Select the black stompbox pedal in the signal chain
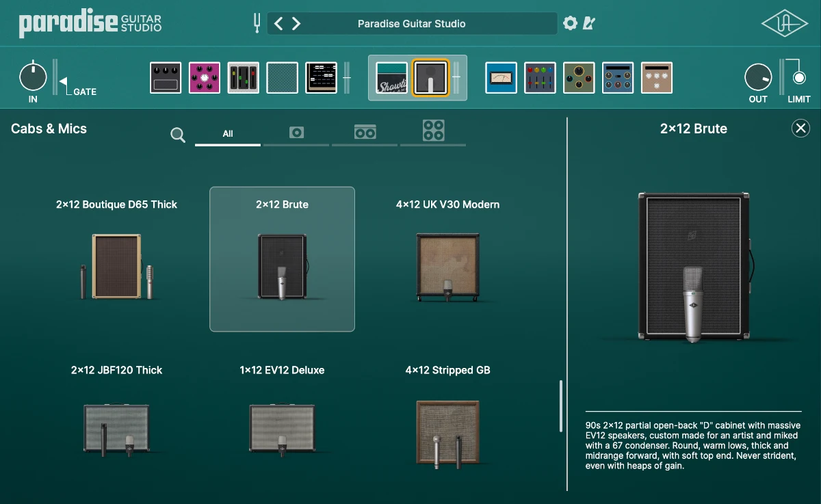Screen dimensions: 821x504 tap(166, 77)
